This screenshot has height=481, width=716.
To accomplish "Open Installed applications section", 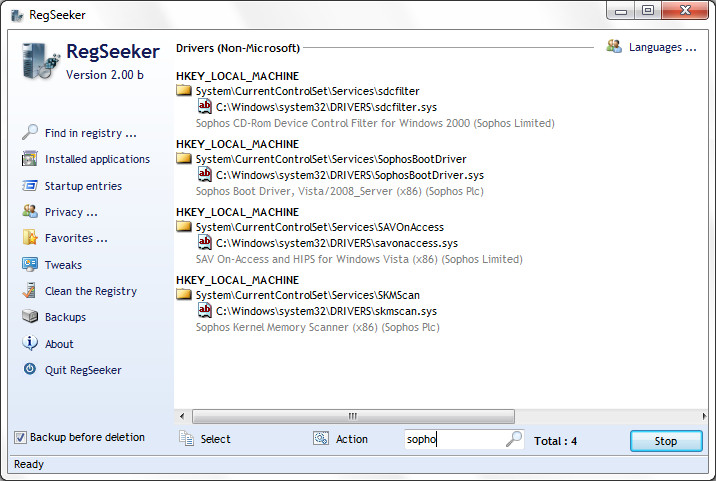I will click(x=97, y=159).
